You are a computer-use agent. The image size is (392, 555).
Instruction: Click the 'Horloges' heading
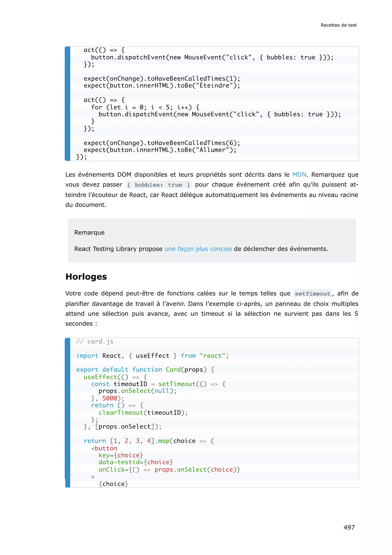[x=86, y=277]
